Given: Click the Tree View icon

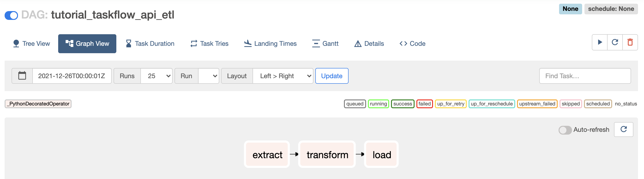Looking at the screenshot, I should point(16,43).
